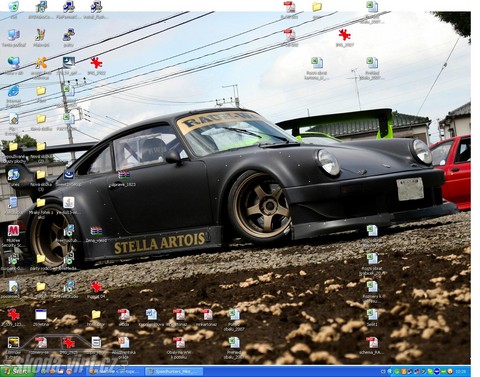Select the Dosletina window-style icon
The height and width of the screenshot is (377, 480).
41,315
